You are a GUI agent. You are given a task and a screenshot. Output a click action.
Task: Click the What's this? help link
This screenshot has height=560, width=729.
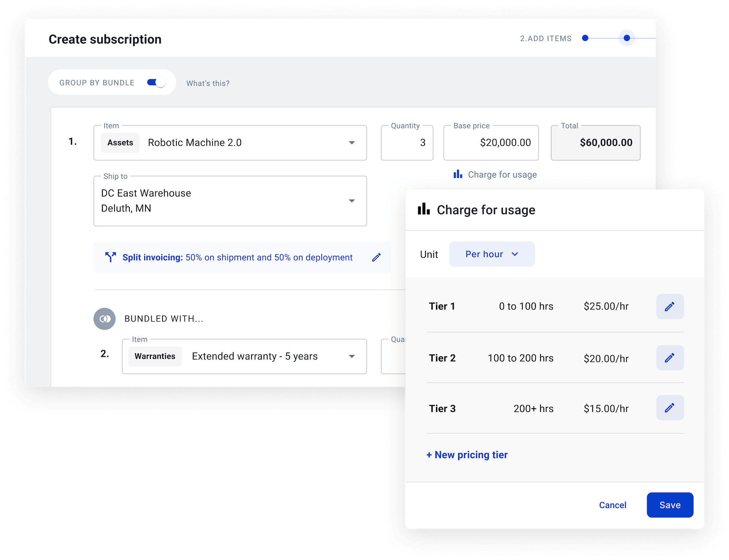click(208, 83)
